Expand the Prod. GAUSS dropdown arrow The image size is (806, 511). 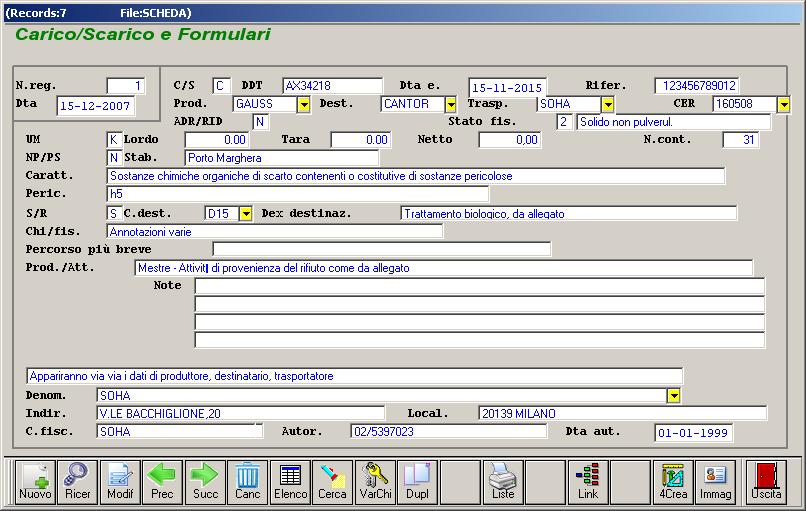click(304, 104)
